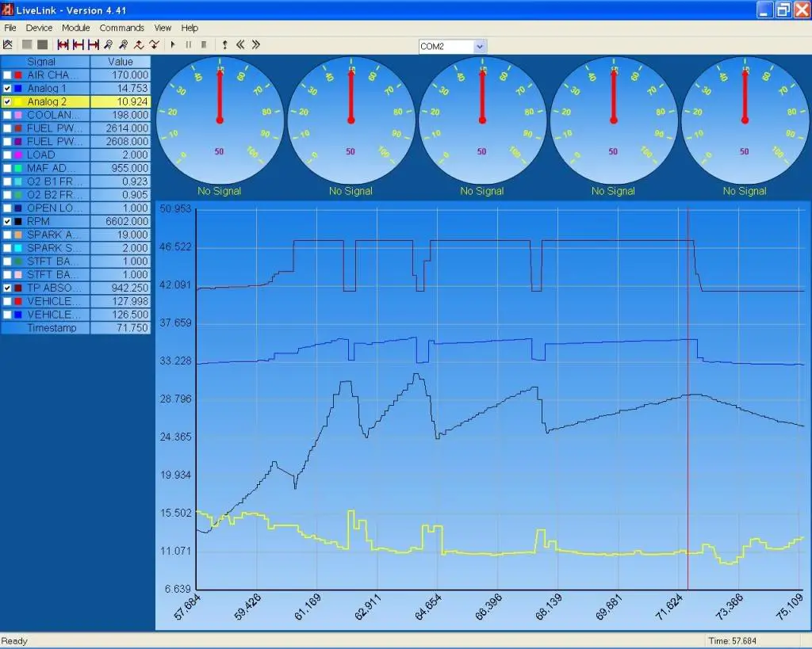Image resolution: width=812 pixels, height=649 pixels.
Task: Uncheck the Analog 1 signal checkbox
Action: click(x=7, y=89)
